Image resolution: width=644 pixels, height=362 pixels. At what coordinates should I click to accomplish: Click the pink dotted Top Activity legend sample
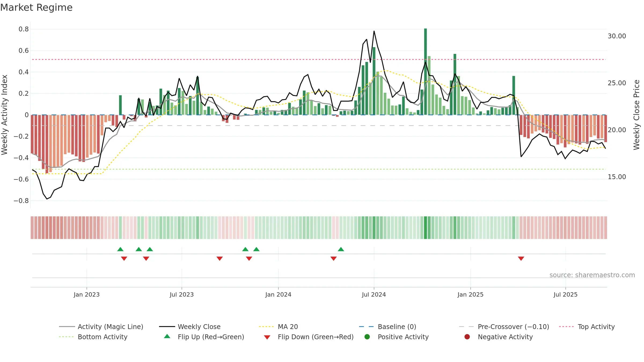pyautogui.click(x=566, y=327)
